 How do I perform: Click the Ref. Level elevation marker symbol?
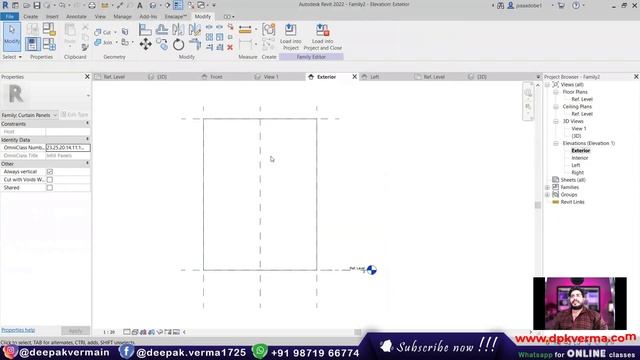(x=371, y=270)
